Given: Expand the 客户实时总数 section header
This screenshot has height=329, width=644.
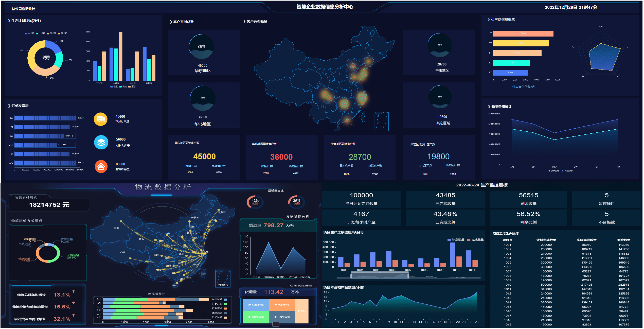Looking at the screenshot, I should tap(182, 22).
